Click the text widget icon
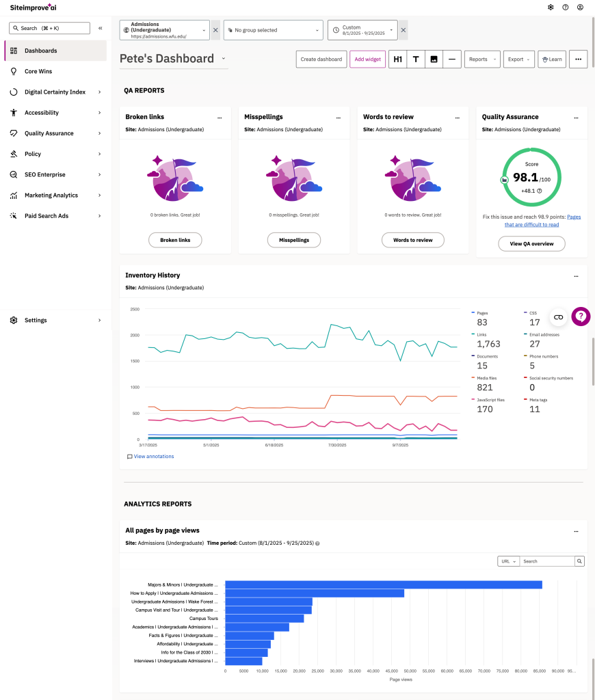 [416, 59]
